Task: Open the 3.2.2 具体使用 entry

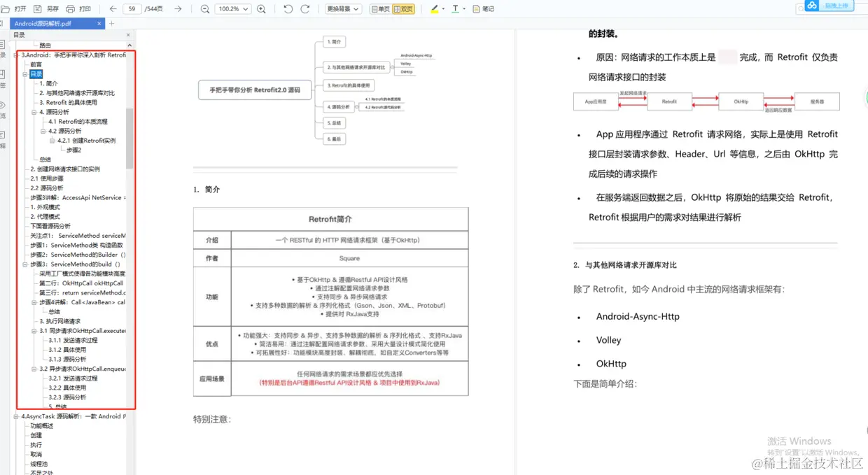Action: click(x=67, y=388)
